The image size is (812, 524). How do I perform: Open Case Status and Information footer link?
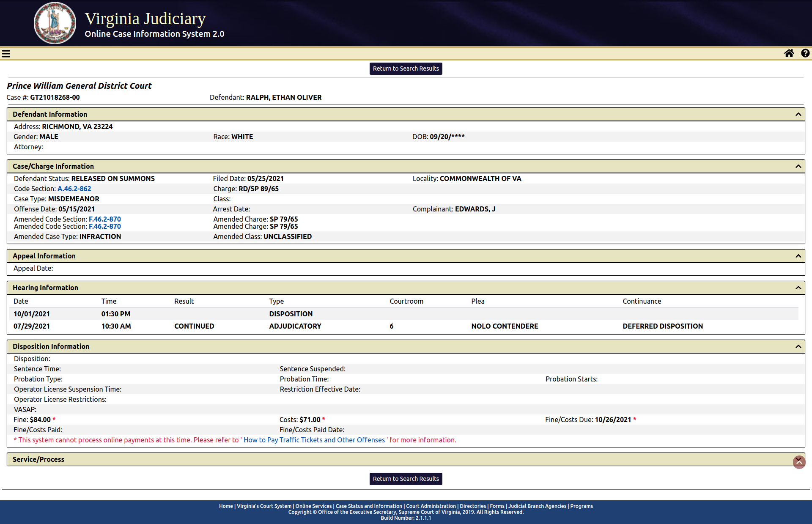369,506
